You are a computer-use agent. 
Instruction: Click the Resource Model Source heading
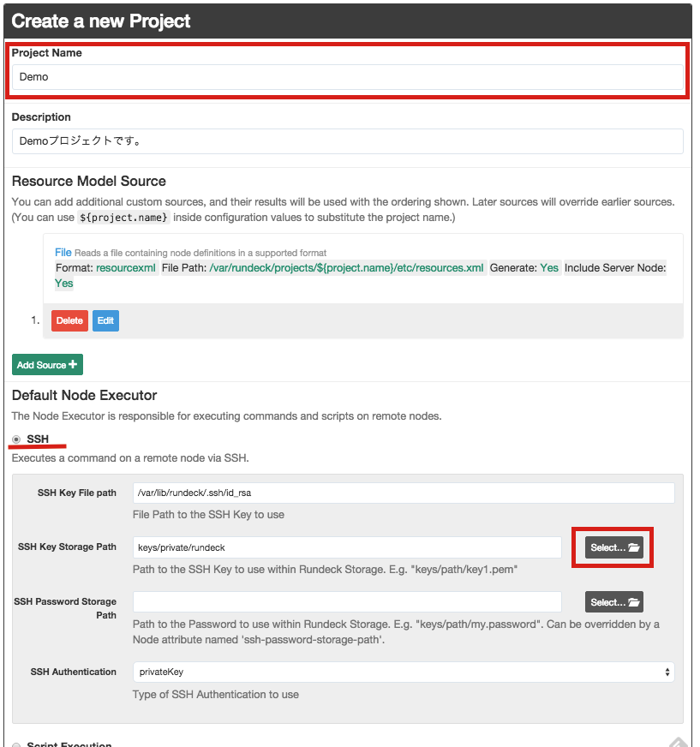[x=88, y=181]
